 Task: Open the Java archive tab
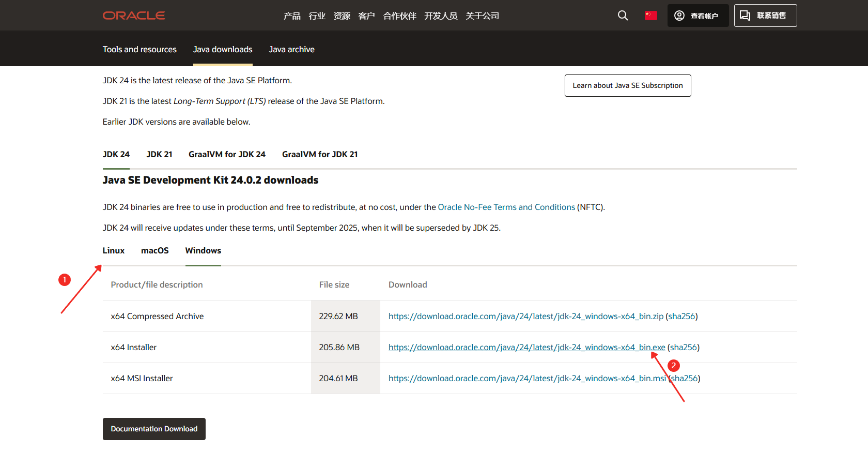point(291,50)
